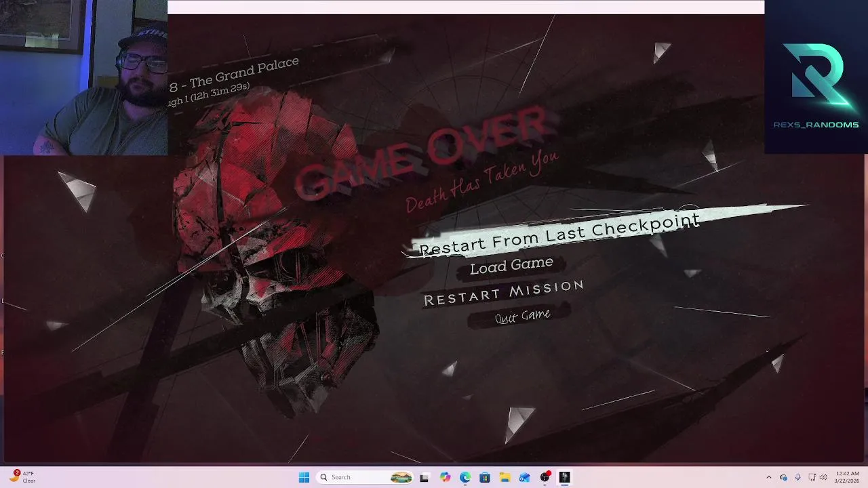Select Quit Game

tap(522, 316)
